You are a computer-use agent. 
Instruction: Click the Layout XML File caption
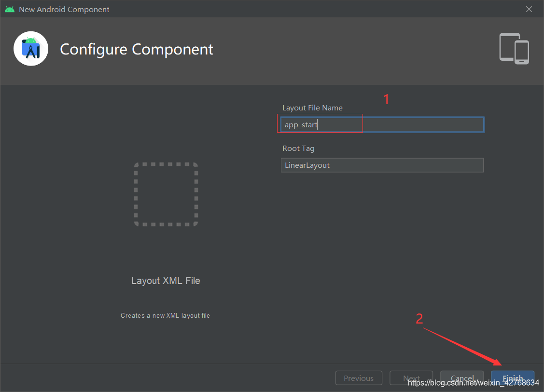[166, 281]
